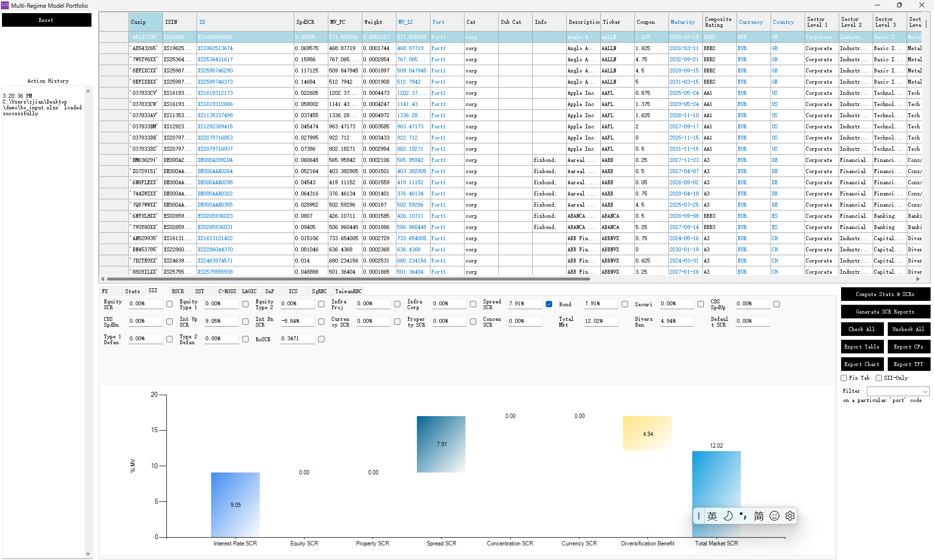Open the TaiwanRBC tab
Screen dimensions: 934x560
(348, 291)
